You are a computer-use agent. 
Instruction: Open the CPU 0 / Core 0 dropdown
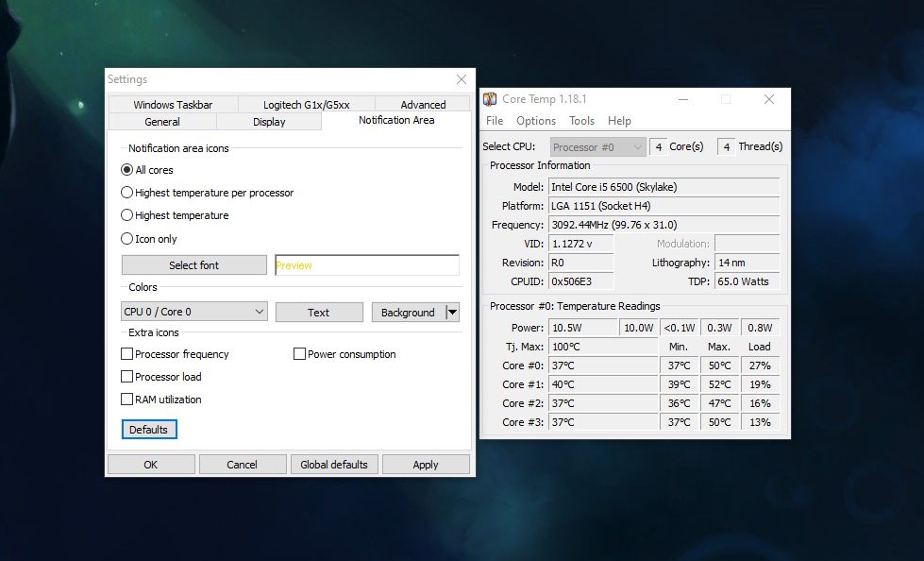pos(193,311)
